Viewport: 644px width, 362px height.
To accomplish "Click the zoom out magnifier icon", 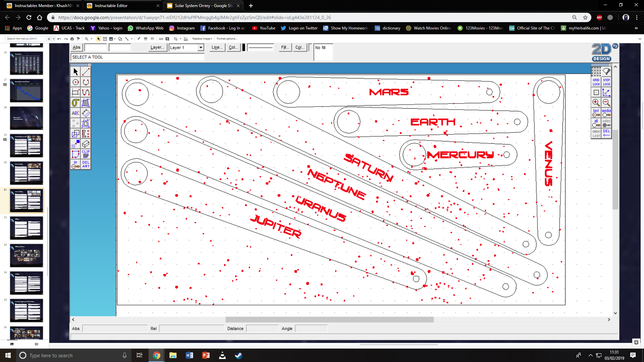I will coord(606,103).
